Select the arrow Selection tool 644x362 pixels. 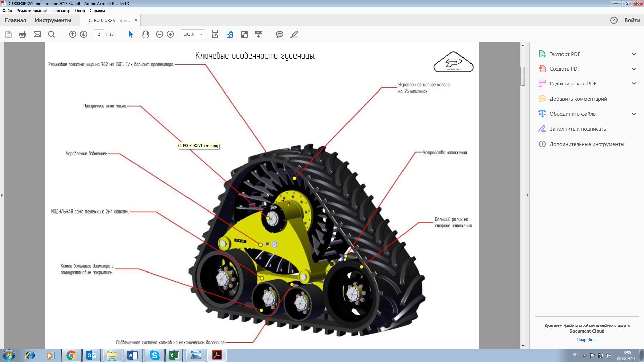131,34
